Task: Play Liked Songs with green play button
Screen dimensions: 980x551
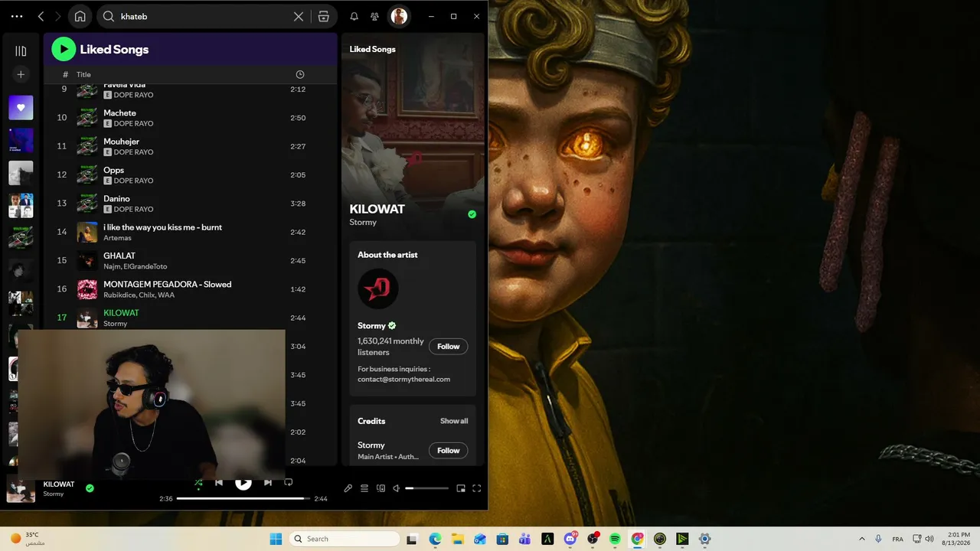Action: pos(64,49)
